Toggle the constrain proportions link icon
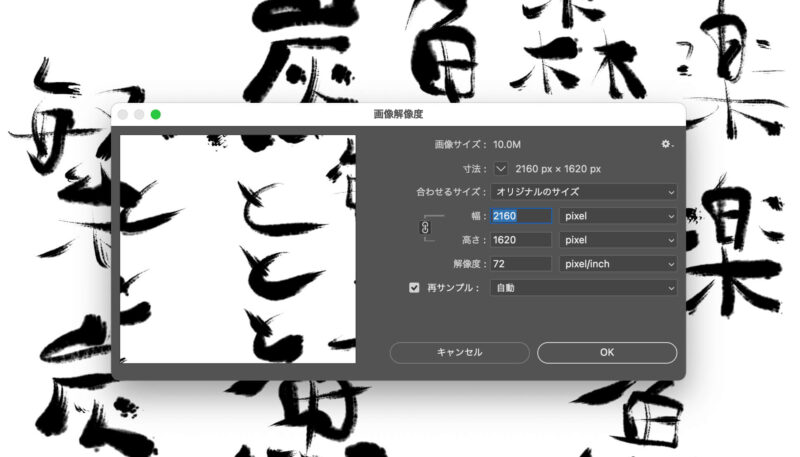The width and height of the screenshot is (800, 457). (425, 227)
